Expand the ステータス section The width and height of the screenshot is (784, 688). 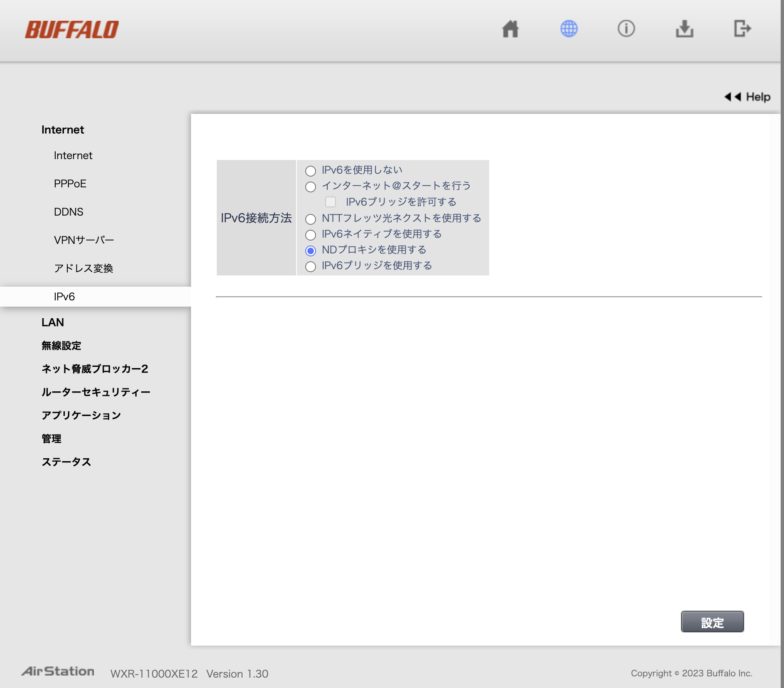(66, 462)
